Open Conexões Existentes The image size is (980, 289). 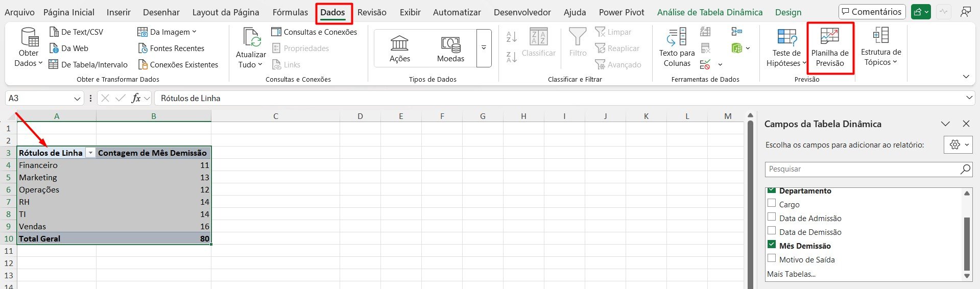click(x=178, y=64)
